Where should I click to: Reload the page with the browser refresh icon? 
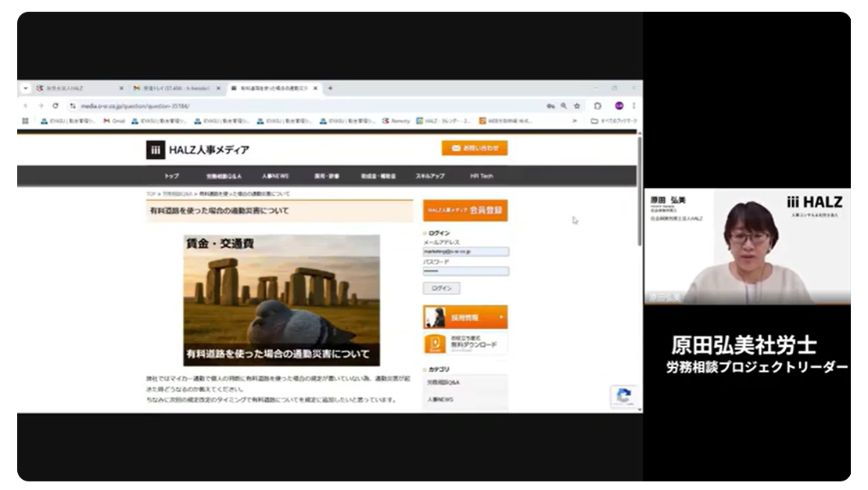click(x=56, y=106)
